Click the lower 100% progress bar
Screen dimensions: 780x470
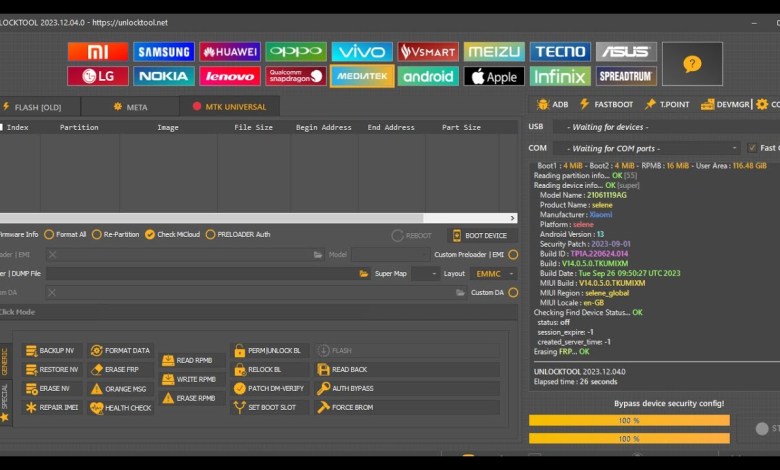[x=629, y=439]
